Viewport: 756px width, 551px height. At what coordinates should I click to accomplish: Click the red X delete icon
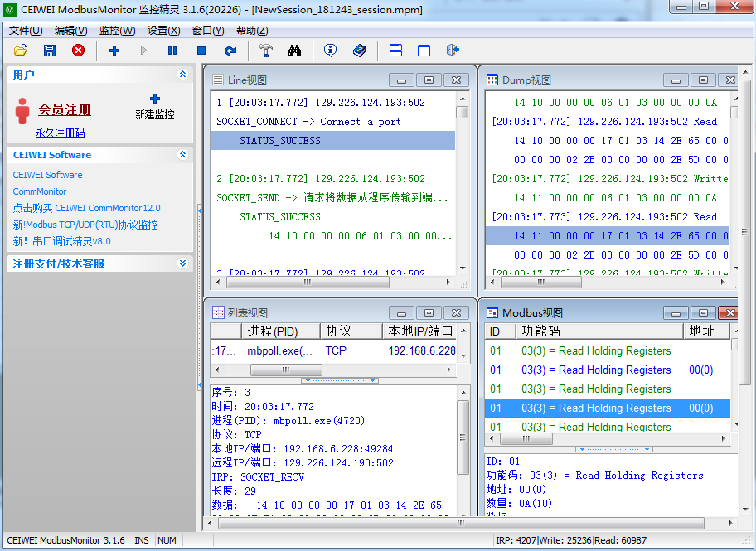(78, 51)
